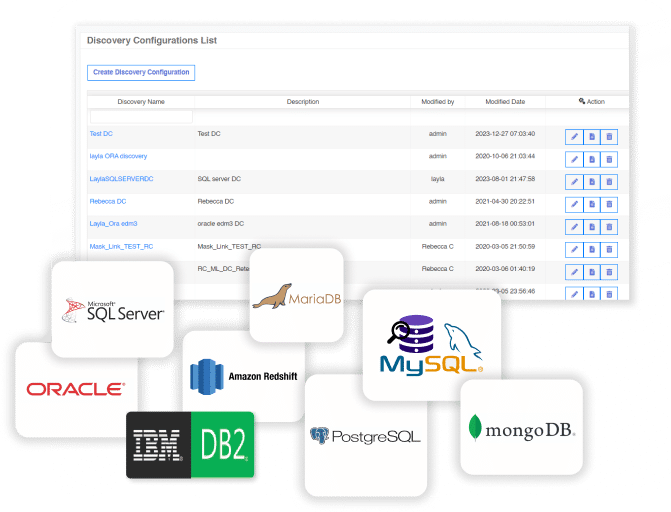671x512 pixels.
Task: Open the LaylaSQLSERVERDC link
Action: pos(121,179)
